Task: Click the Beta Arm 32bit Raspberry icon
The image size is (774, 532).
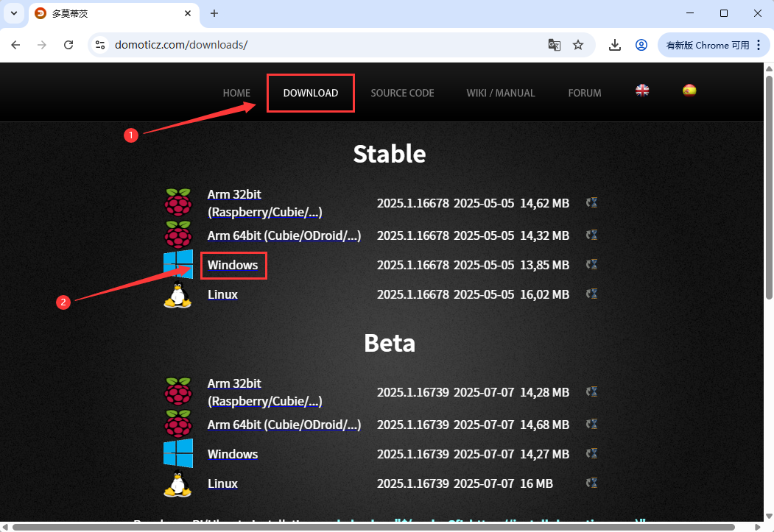Action: pos(178,391)
